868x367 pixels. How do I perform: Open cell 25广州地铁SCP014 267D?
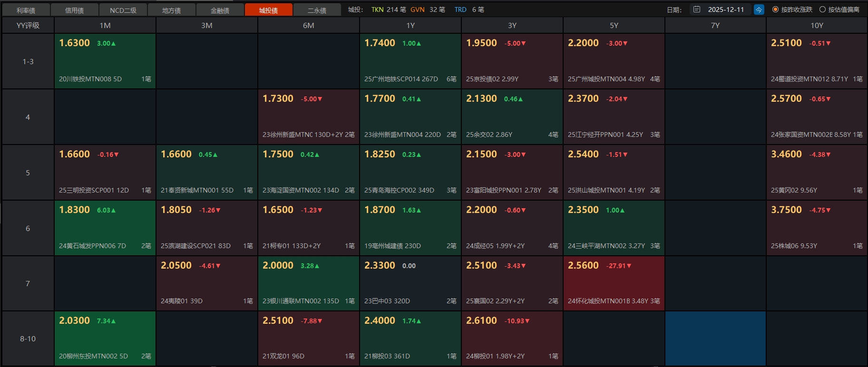click(410, 61)
